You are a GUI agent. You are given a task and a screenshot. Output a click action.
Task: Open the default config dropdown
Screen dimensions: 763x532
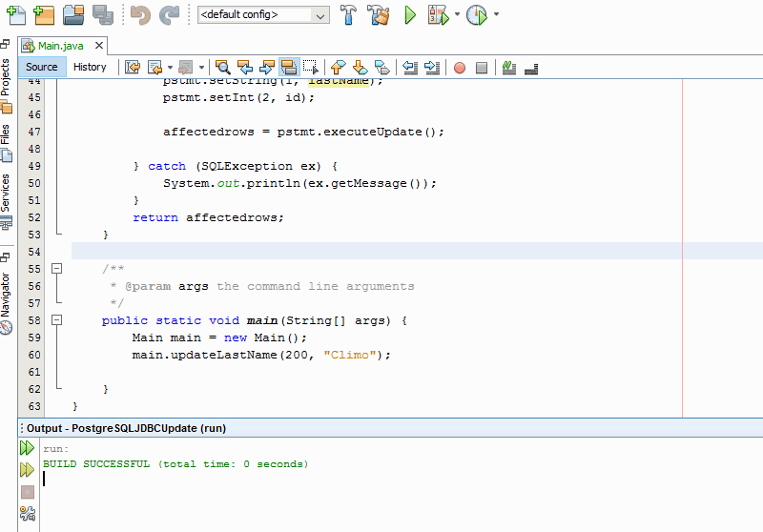(x=321, y=15)
